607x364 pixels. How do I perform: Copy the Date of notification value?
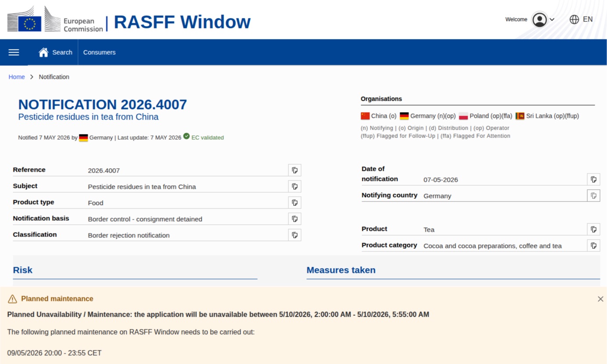click(x=593, y=180)
